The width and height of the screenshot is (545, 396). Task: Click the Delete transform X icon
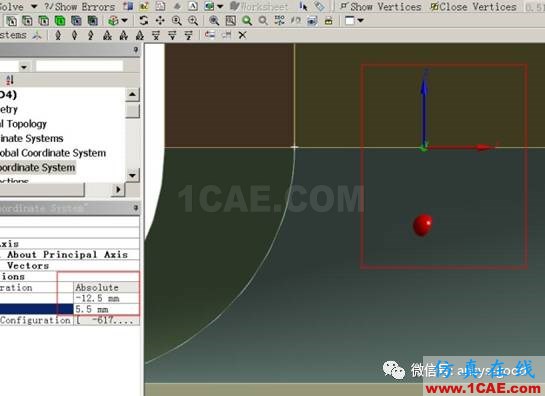[x=243, y=35]
